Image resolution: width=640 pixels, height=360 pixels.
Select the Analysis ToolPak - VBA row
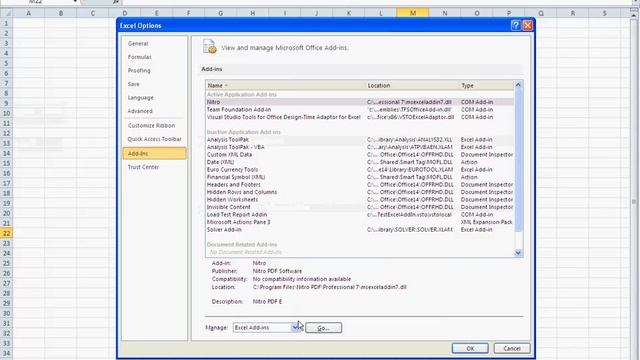[360, 147]
